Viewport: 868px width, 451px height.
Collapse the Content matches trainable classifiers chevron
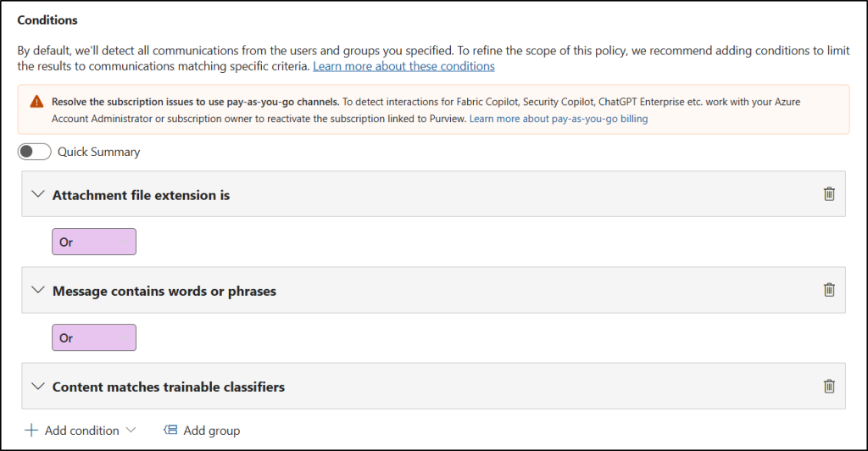point(37,386)
